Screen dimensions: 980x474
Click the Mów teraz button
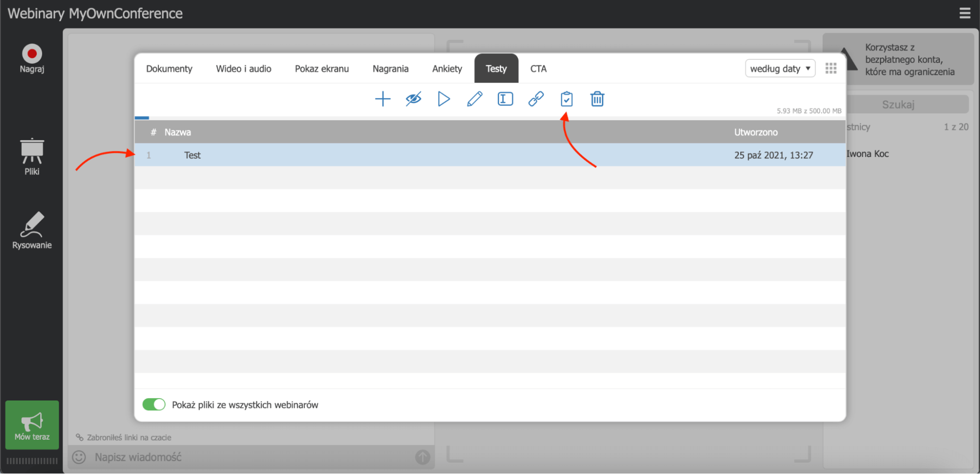pyautogui.click(x=32, y=425)
